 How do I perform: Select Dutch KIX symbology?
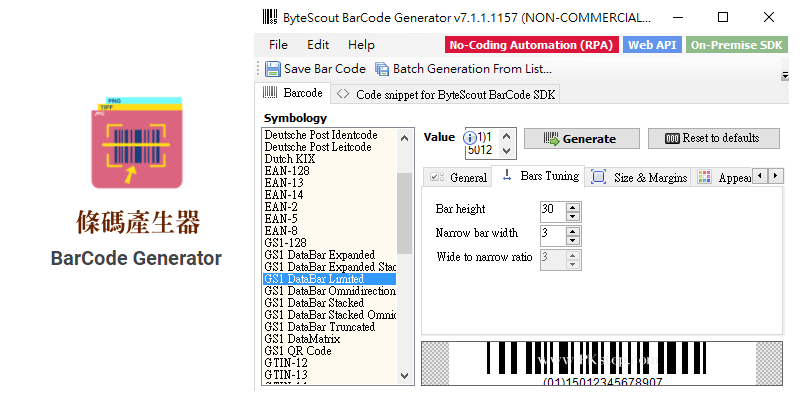point(330,159)
